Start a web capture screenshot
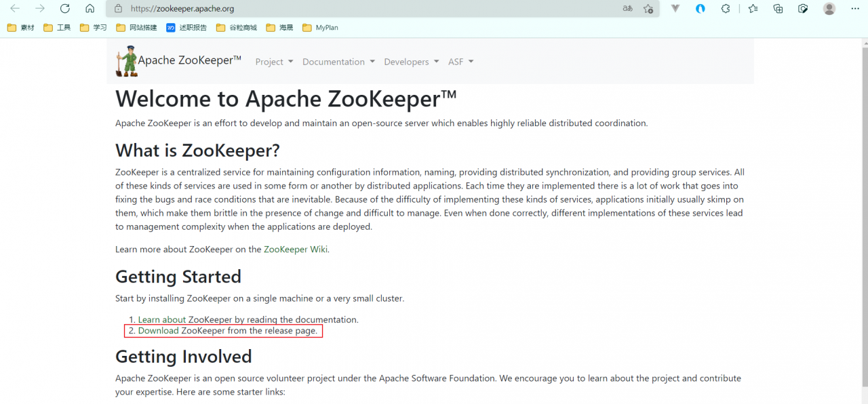The image size is (868, 404). click(x=804, y=9)
